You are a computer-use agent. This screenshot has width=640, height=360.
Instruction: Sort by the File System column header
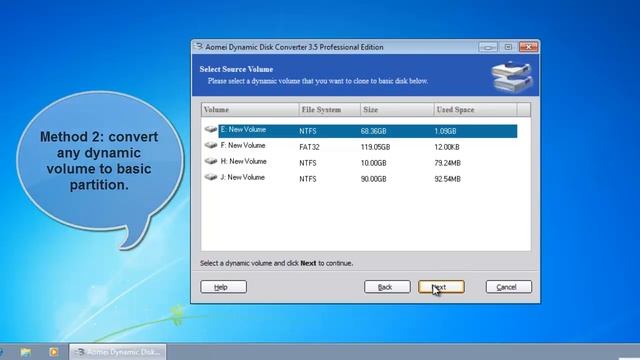(330, 110)
